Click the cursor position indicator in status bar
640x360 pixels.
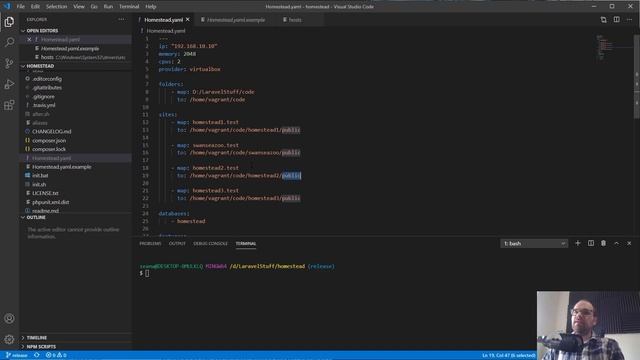(509, 356)
